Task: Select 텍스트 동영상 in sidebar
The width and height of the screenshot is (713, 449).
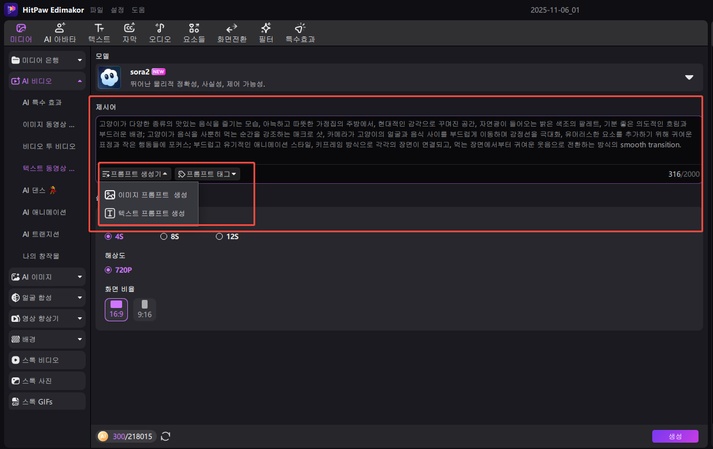Action: 48,168
